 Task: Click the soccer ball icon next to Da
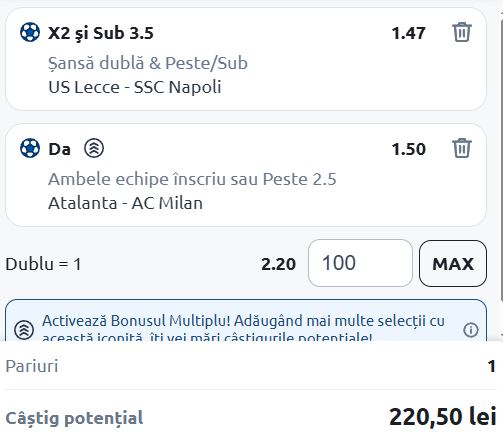30,148
